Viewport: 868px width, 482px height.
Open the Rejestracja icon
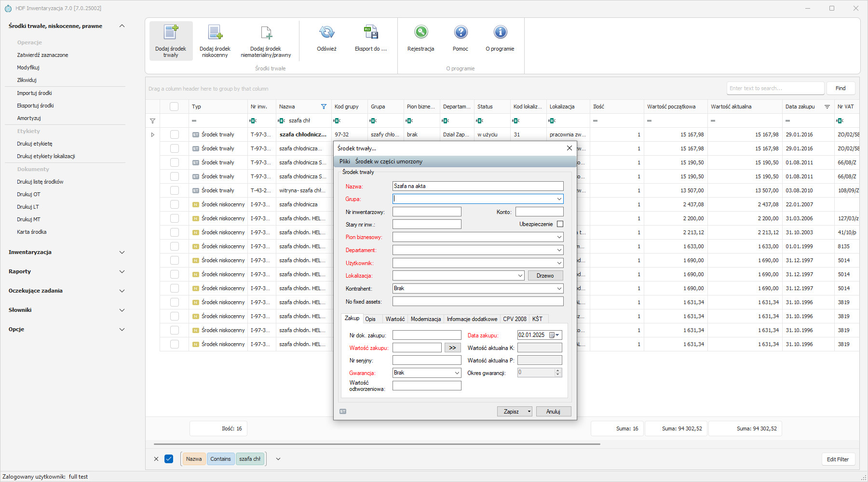tap(420, 33)
